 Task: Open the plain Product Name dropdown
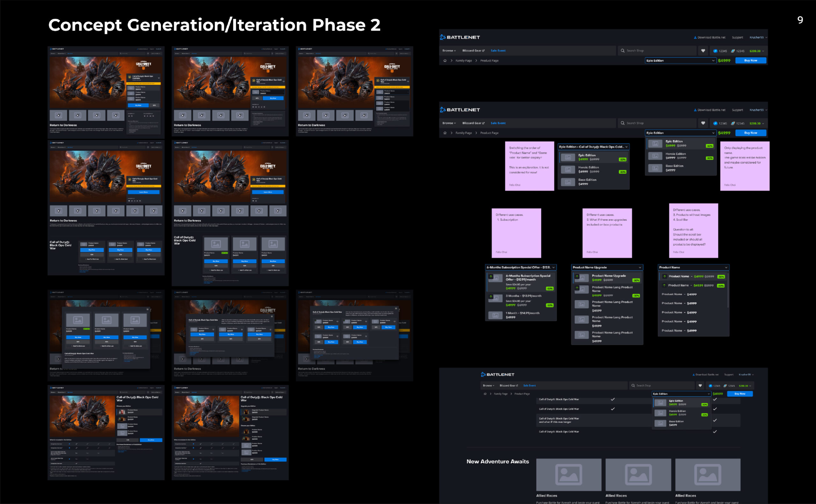click(x=693, y=268)
